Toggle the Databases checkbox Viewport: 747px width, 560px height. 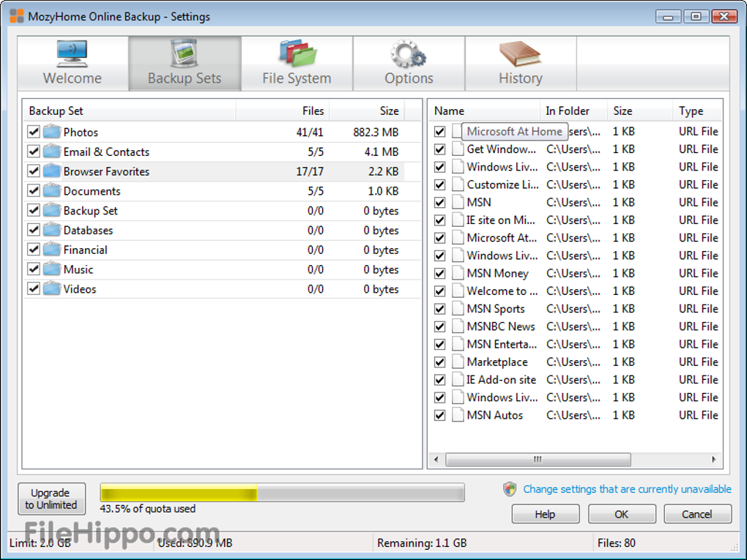[x=34, y=230]
